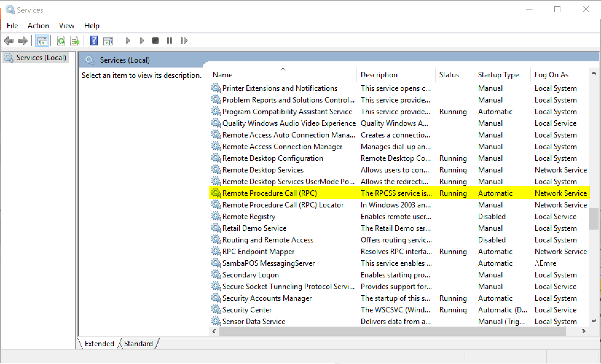Open the Help toolbar icon
Viewport: 601px width, 364px height.
tap(94, 41)
